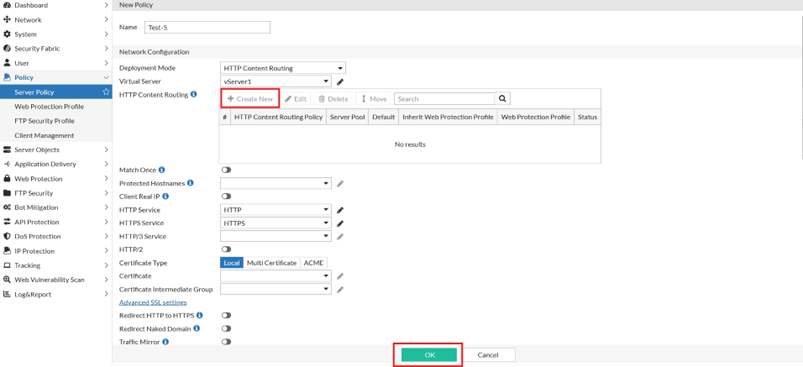This screenshot has width=803, height=367.
Task: Click the Delete button in routing toolbar
Action: (x=333, y=99)
